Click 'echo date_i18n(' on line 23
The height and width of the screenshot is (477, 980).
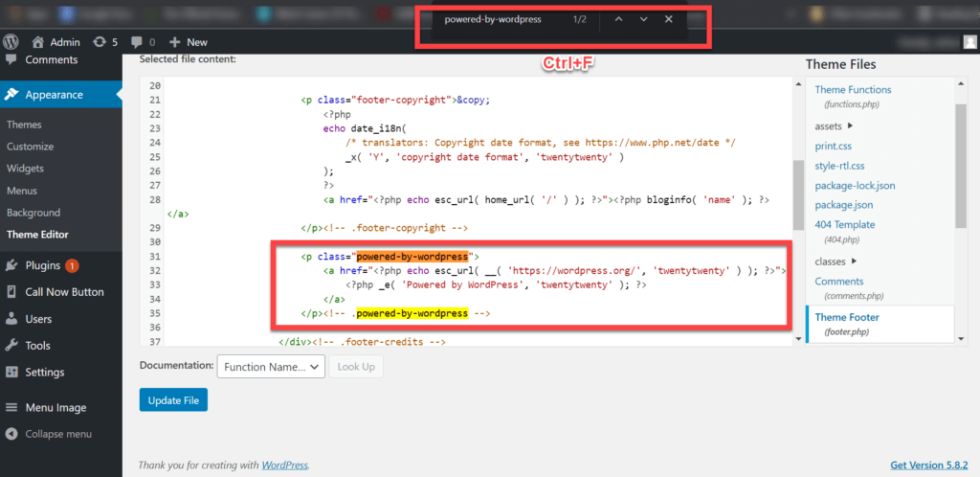[365, 128]
